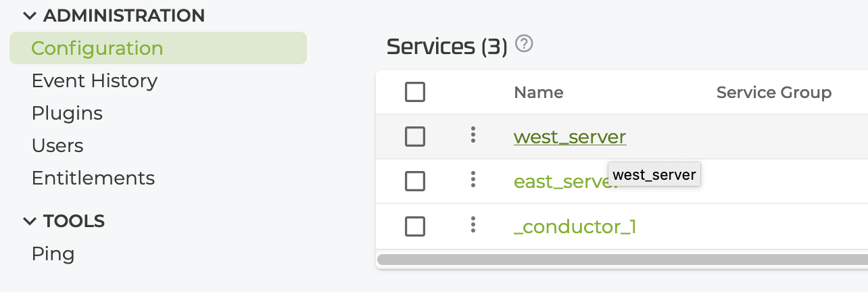Screen dimensions: 868x292
Task: Open the Ping tool
Action: (53, 254)
